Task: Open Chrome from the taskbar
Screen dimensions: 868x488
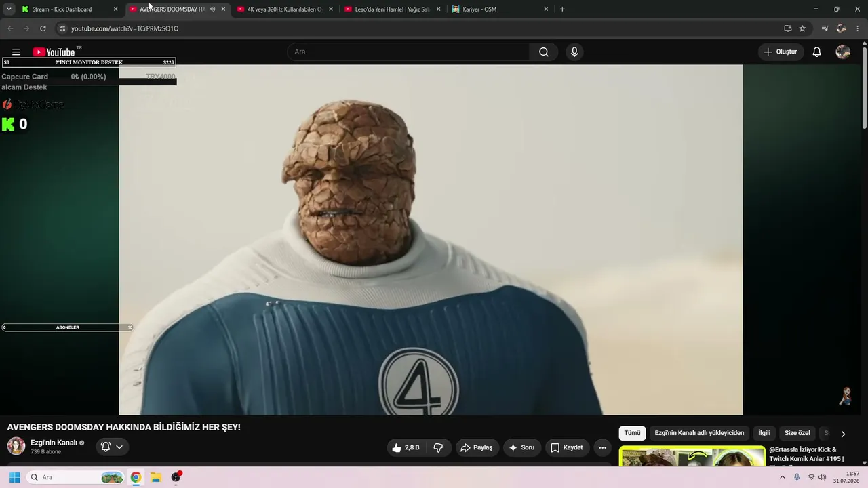Action: pos(136,477)
